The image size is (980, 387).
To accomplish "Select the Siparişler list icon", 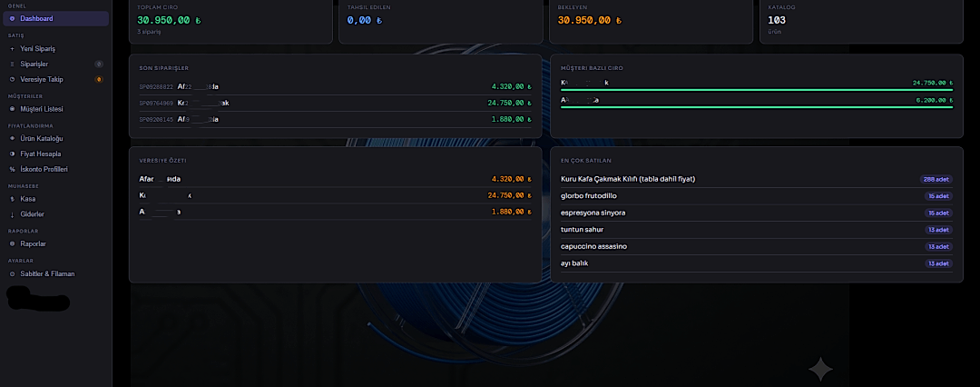I will click(x=12, y=64).
